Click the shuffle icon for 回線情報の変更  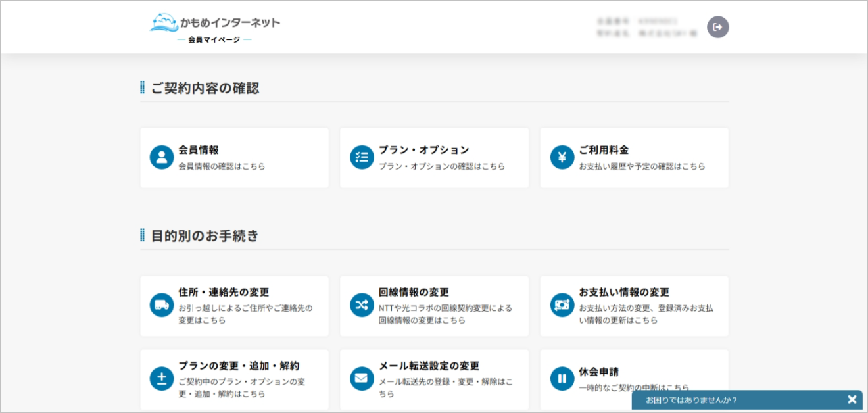pos(362,305)
